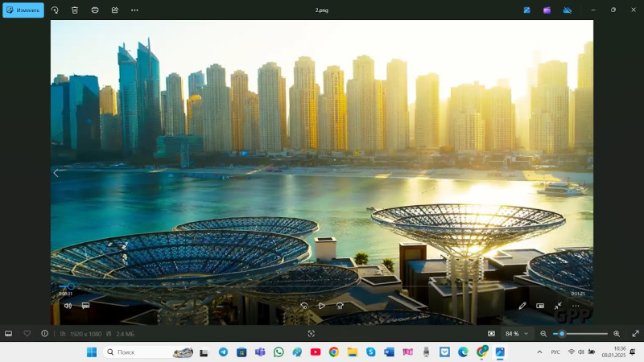Click the zoom in magnifier icon
This screenshot has height=362, width=644.
pyautogui.click(x=617, y=333)
